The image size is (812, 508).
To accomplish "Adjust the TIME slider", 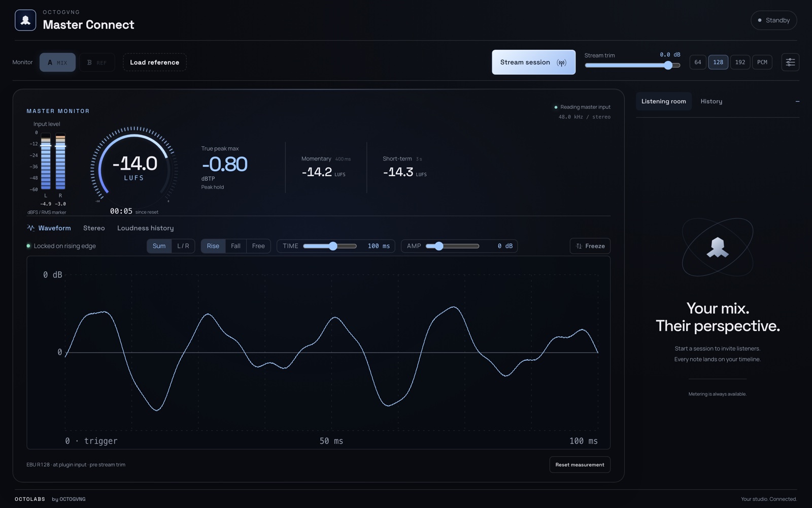I will point(330,246).
